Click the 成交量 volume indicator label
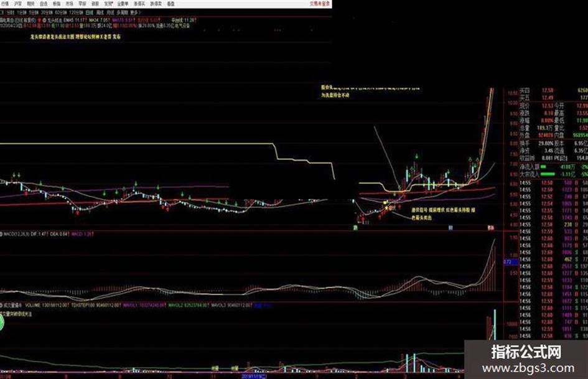 pos(12,306)
